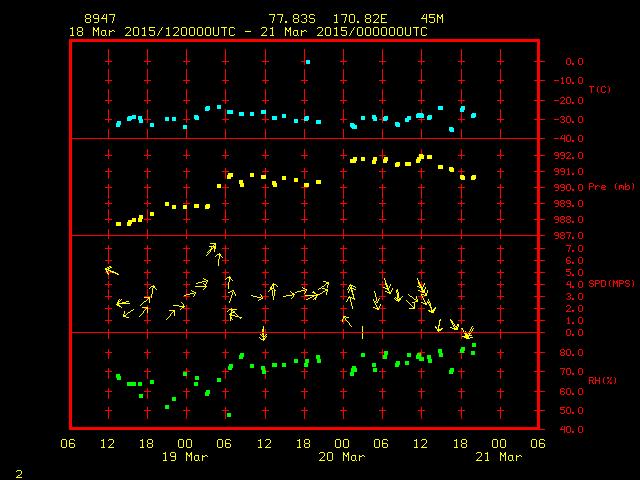The width and height of the screenshot is (640, 480).
Task: Click the elevation text 45M
Action: [x=432, y=19]
